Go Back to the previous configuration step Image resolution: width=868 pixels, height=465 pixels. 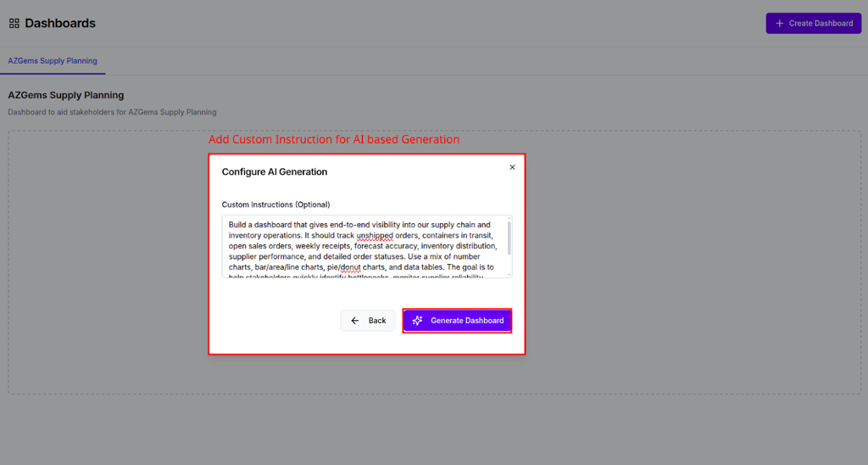click(x=368, y=321)
